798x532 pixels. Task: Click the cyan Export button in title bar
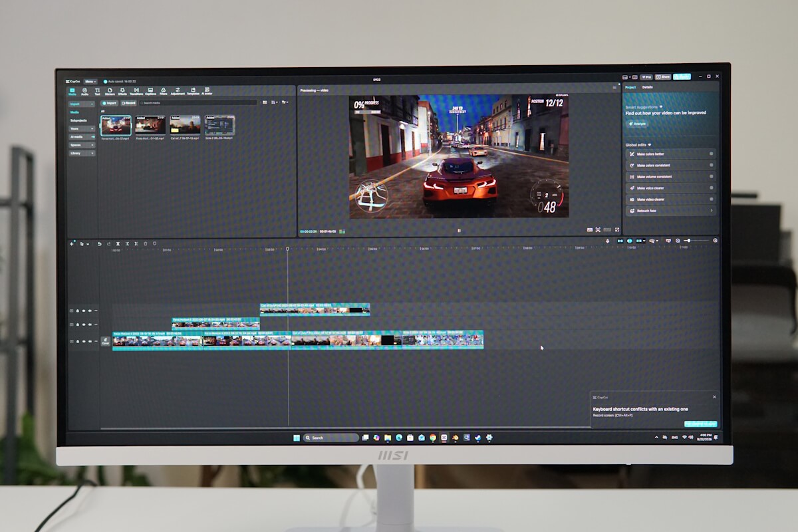pyautogui.click(x=682, y=76)
